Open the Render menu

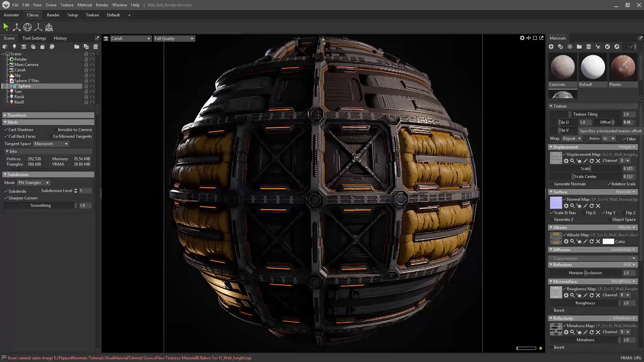[102, 5]
